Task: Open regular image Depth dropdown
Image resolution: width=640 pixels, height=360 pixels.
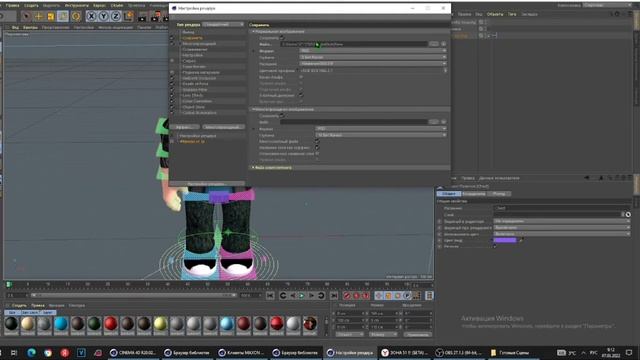Action: pos(373,57)
